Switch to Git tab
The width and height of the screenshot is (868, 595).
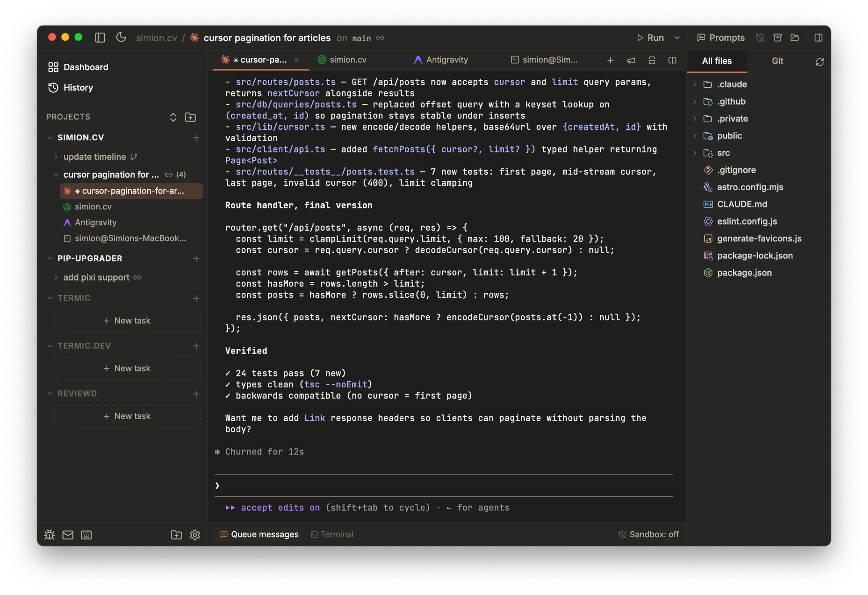point(777,61)
